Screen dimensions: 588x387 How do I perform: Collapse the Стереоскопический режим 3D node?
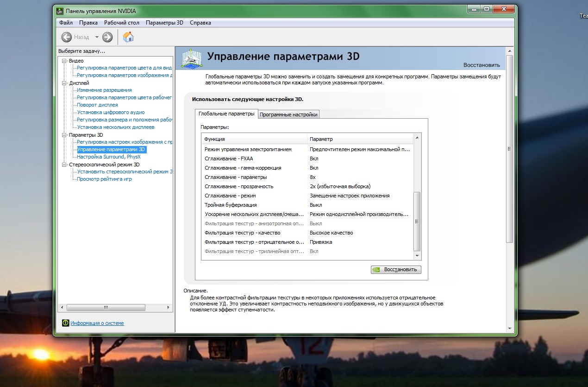(x=65, y=165)
